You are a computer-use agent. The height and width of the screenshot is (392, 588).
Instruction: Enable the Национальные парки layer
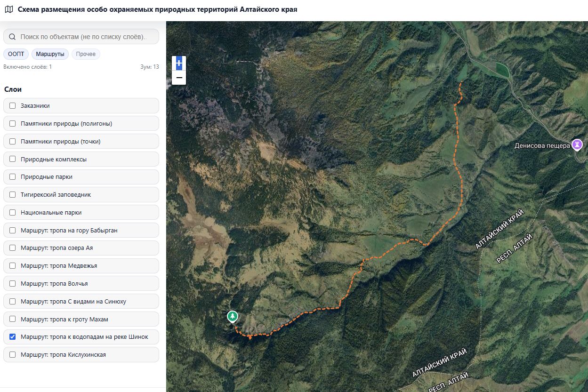pyautogui.click(x=13, y=213)
